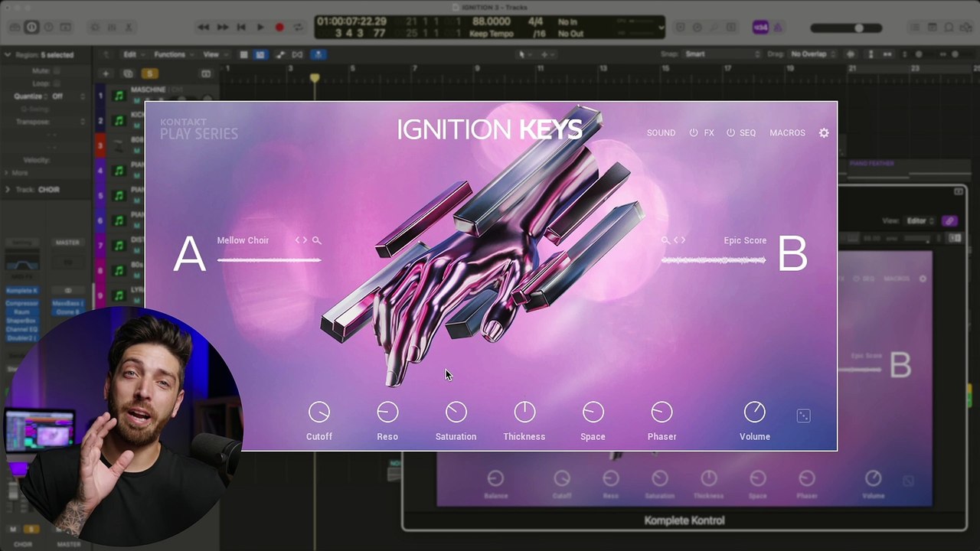Load next sound for layer A
Viewport: 980px width, 551px height.
(305, 240)
